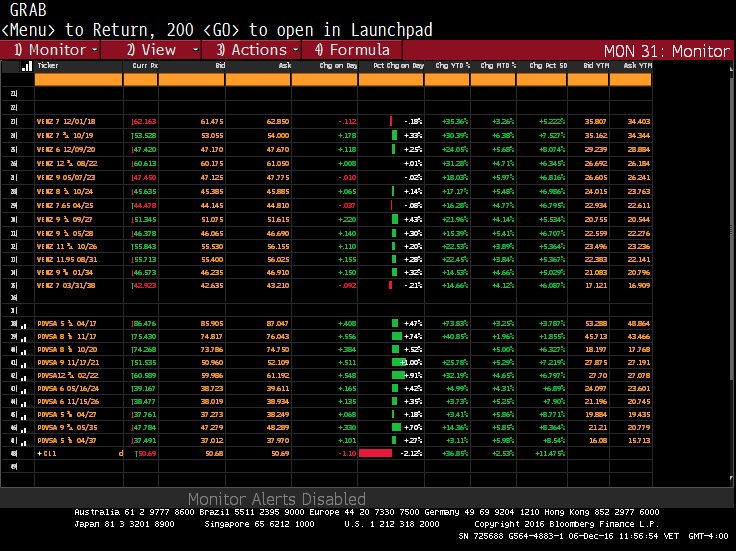Open chart icon for PDVSA12 02/22 row
Screen dimensions: 736x551
click(24, 377)
